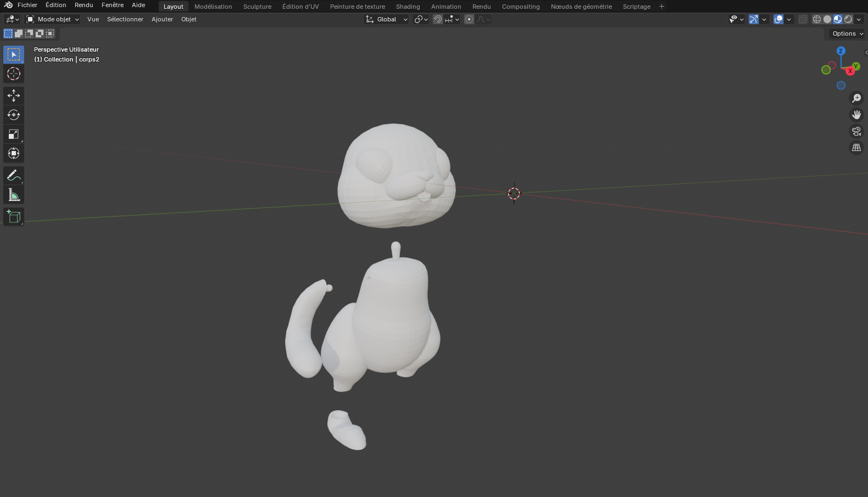Viewport: 868px width, 497px height.
Task: Activate the Rotate tool
Action: [14, 115]
